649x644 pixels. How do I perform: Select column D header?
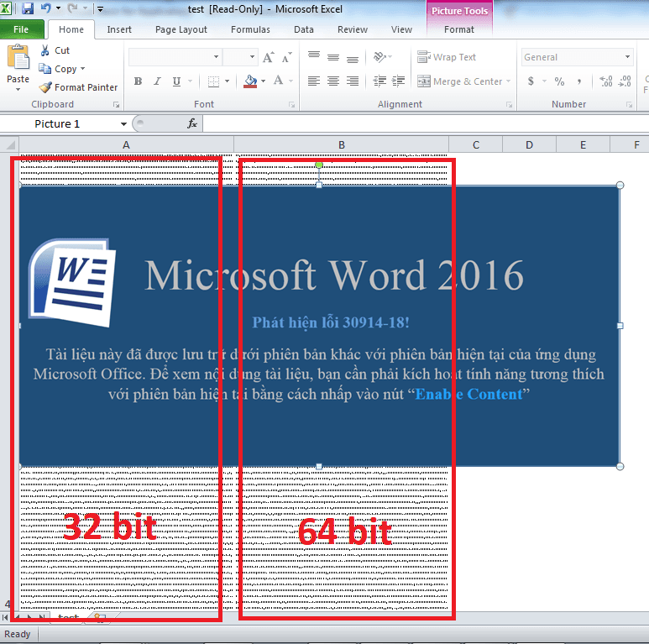point(530,145)
